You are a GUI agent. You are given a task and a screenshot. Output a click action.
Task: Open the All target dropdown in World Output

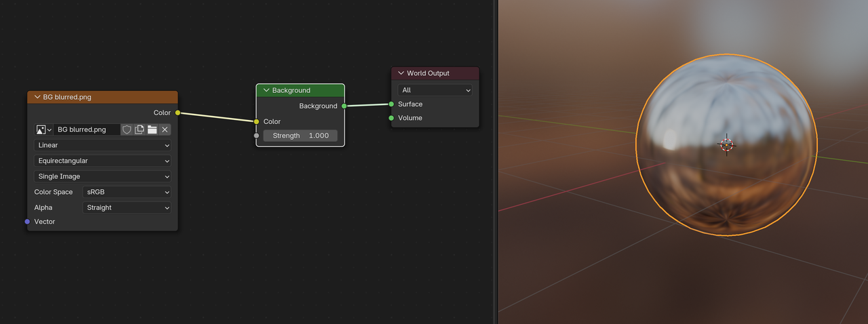(435, 90)
